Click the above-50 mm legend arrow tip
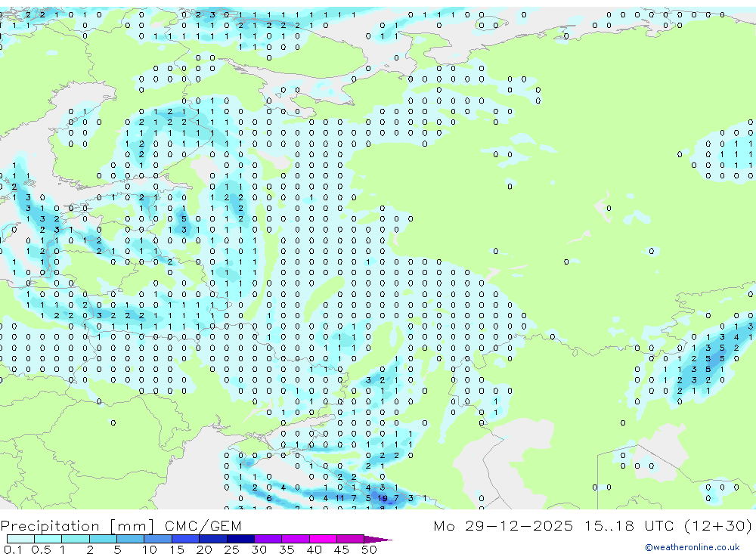756x554 pixels. click(x=379, y=539)
